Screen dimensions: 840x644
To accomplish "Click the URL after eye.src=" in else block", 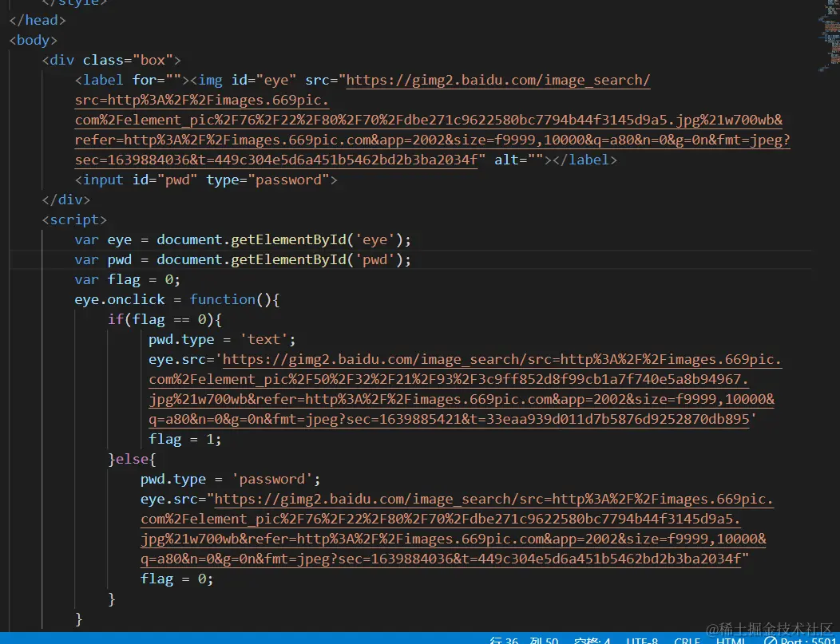I will click(x=457, y=529).
